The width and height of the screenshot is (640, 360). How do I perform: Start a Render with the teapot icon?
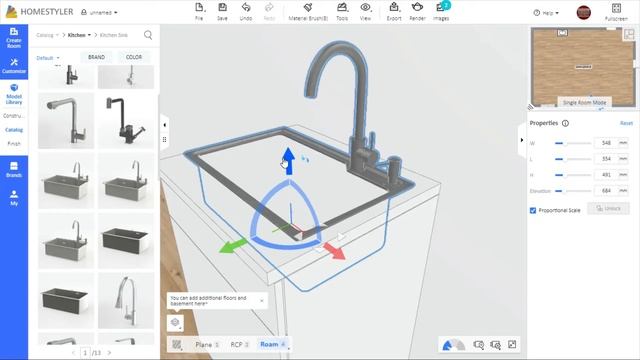click(x=417, y=7)
